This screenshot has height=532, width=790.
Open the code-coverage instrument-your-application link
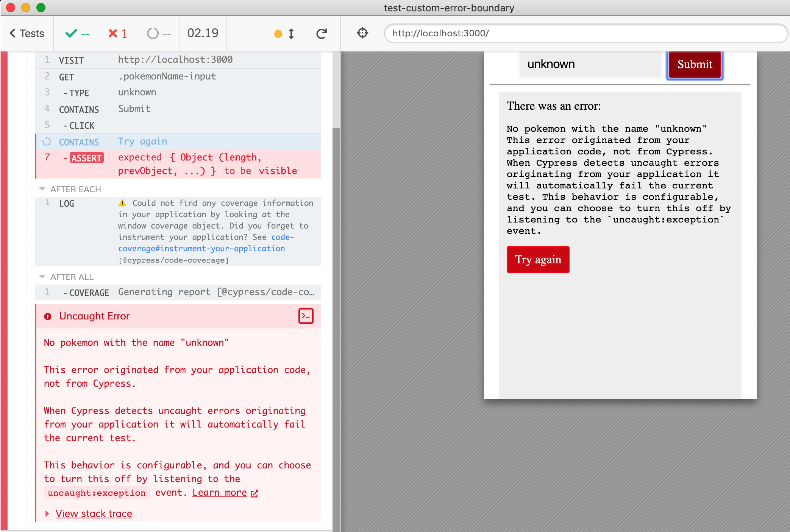coord(206,243)
